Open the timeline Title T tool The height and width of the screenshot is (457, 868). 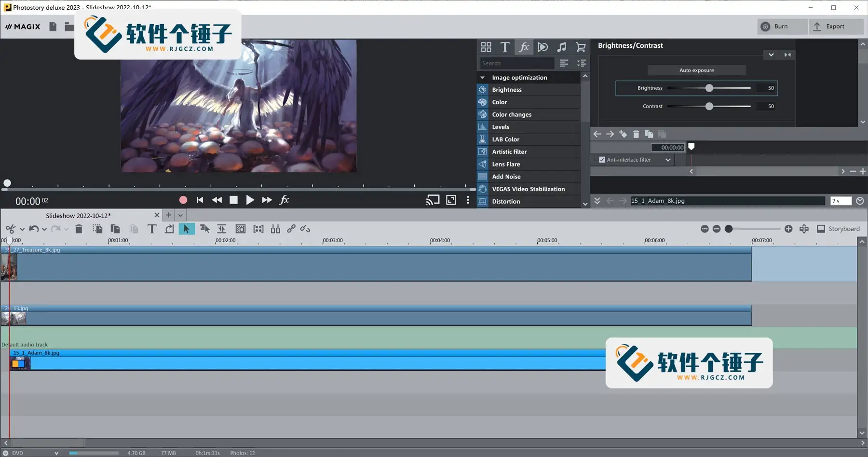[152, 229]
